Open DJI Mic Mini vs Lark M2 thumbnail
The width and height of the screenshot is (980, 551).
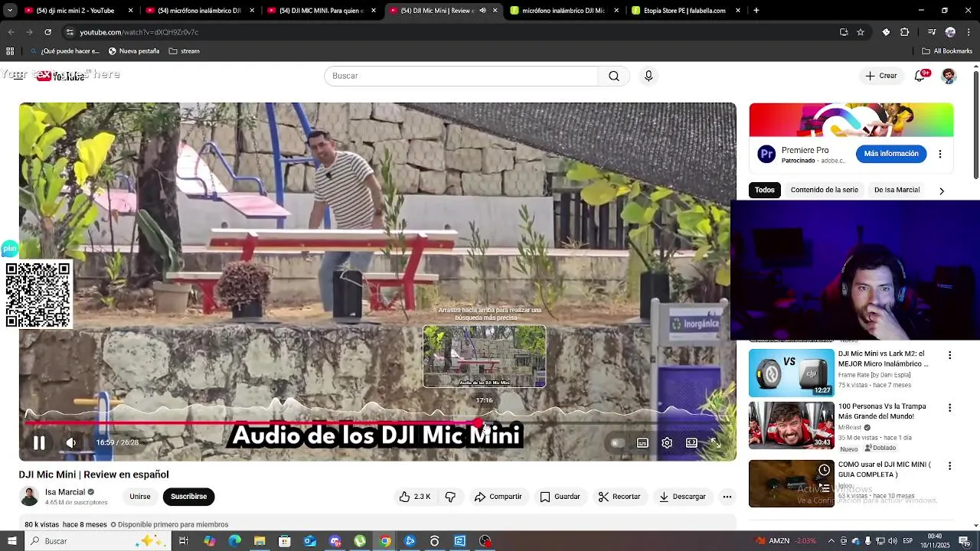[x=792, y=373]
